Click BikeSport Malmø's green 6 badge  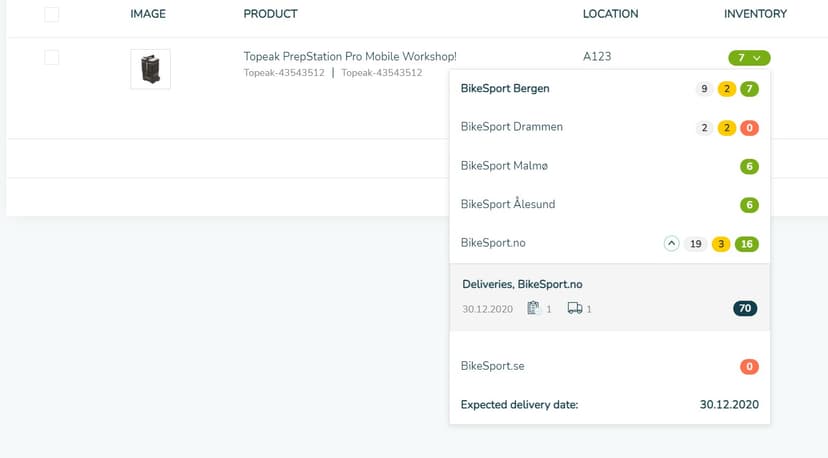point(749,166)
